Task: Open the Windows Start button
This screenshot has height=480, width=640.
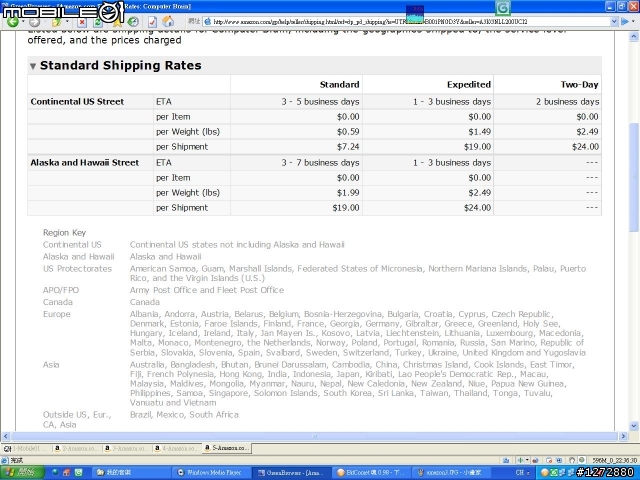Action: [21, 473]
